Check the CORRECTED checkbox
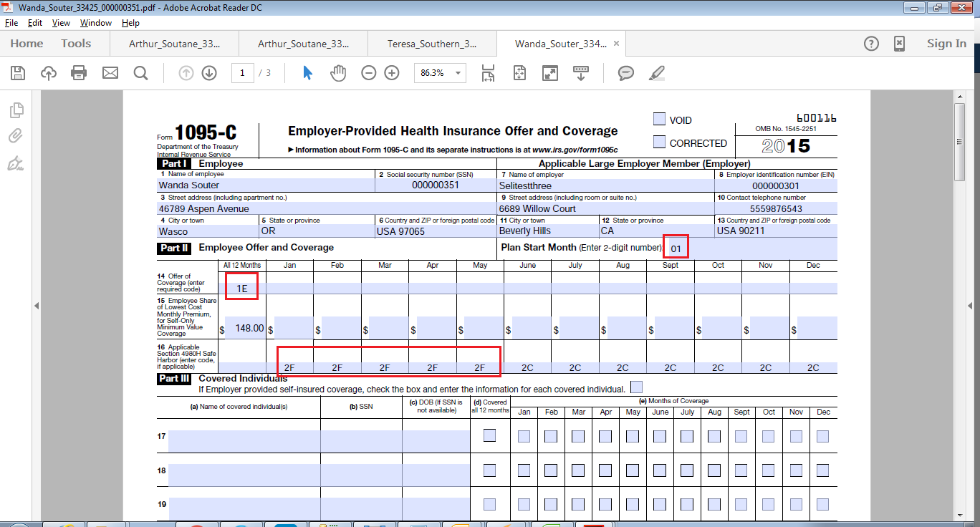The height and width of the screenshot is (527, 980). tap(659, 142)
